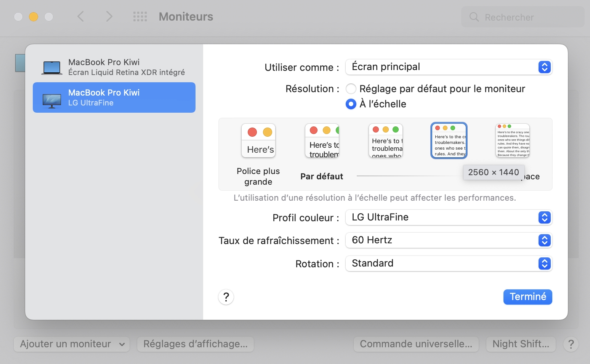
Task: Click the back navigation arrow in toolbar
Action: pos(80,16)
